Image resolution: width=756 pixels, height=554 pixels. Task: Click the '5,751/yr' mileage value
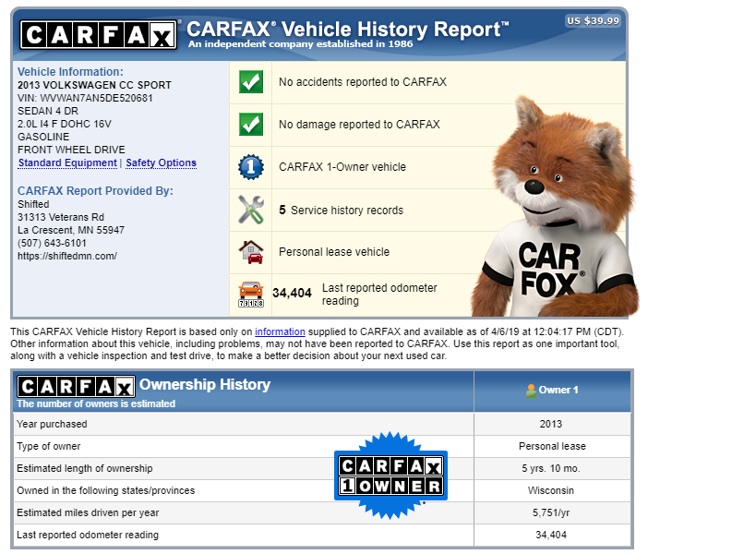[x=550, y=513]
